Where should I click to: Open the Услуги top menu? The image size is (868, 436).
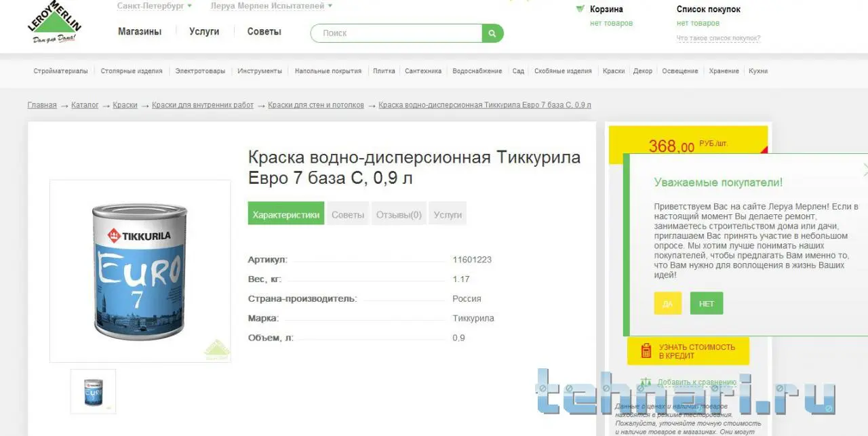point(204,32)
